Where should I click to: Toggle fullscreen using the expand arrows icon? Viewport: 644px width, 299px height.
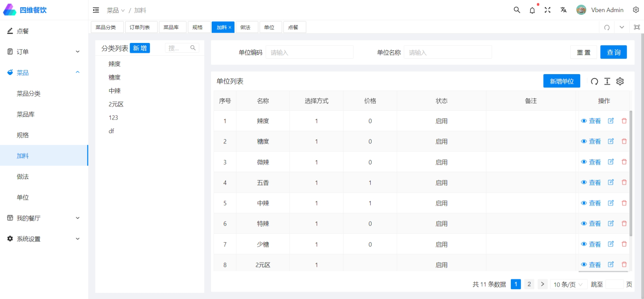click(x=547, y=10)
